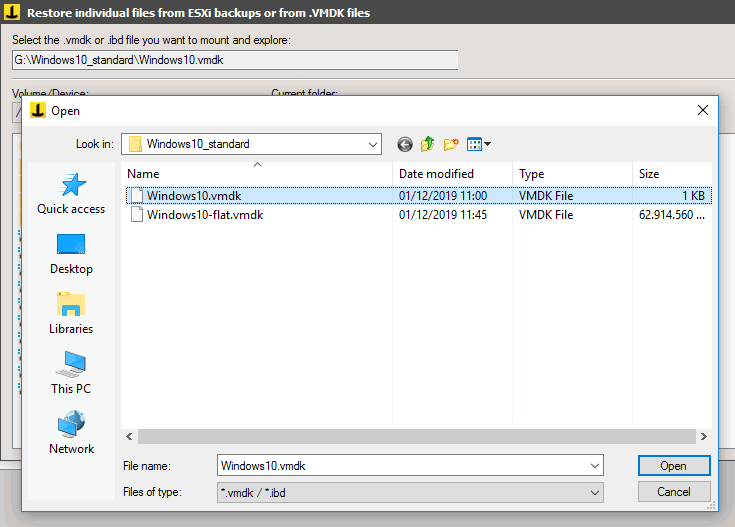
Task: Open Network in the places bar
Action: click(x=71, y=432)
